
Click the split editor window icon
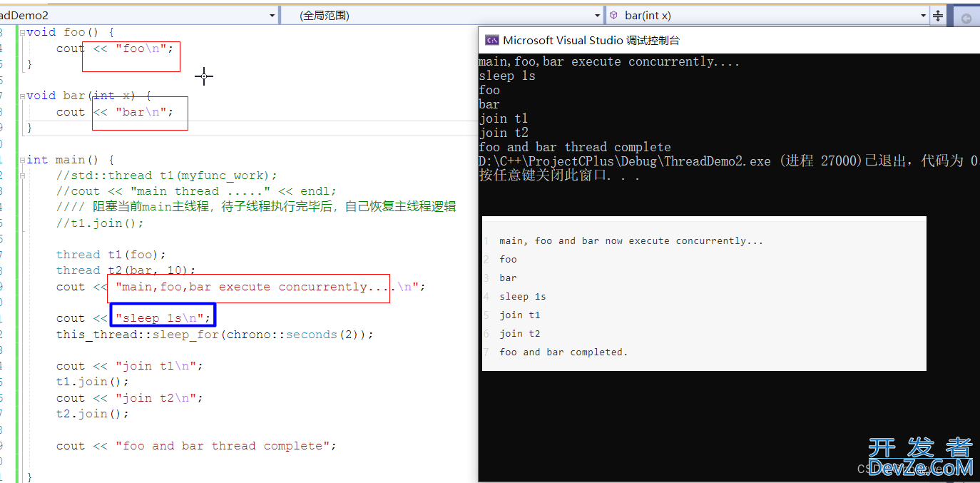[x=939, y=16]
